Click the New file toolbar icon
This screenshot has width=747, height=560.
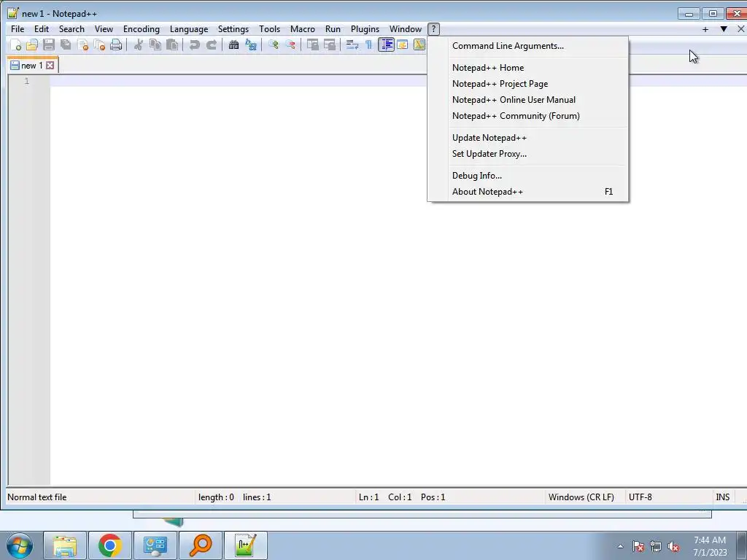(x=15, y=44)
